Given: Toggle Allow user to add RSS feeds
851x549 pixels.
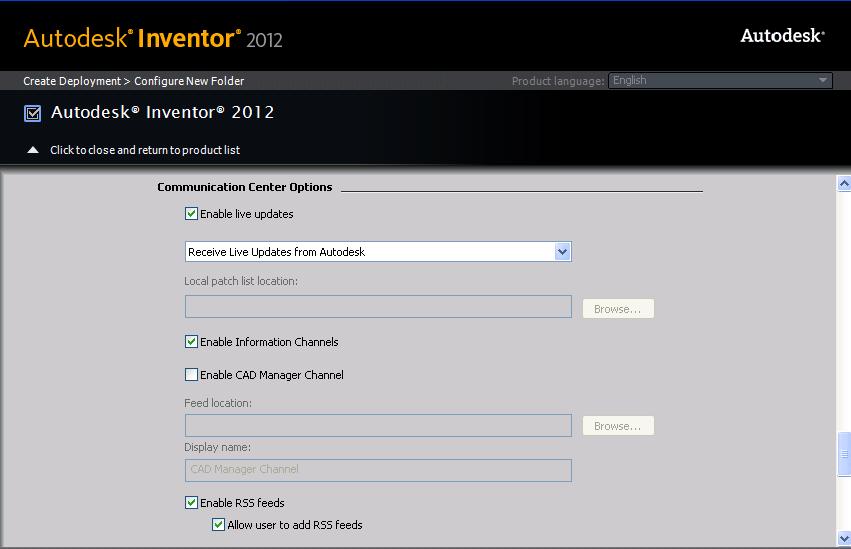Looking at the screenshot, I should [218, 525].
